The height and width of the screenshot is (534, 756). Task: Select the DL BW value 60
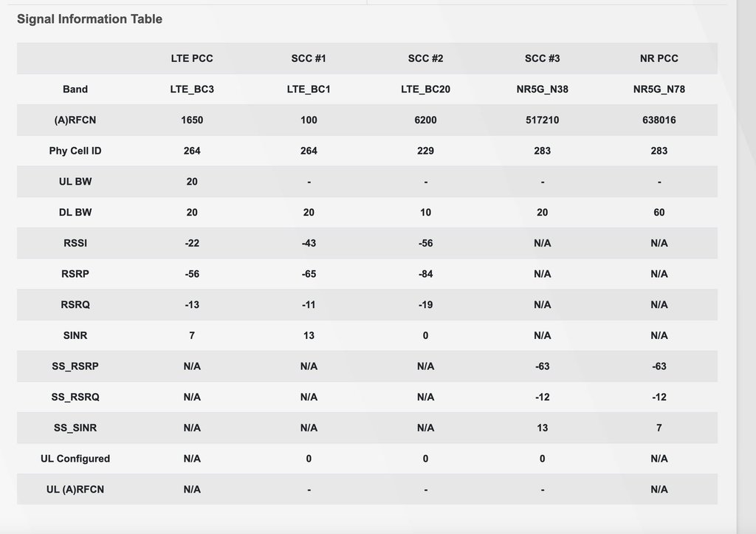pos(659,212)
